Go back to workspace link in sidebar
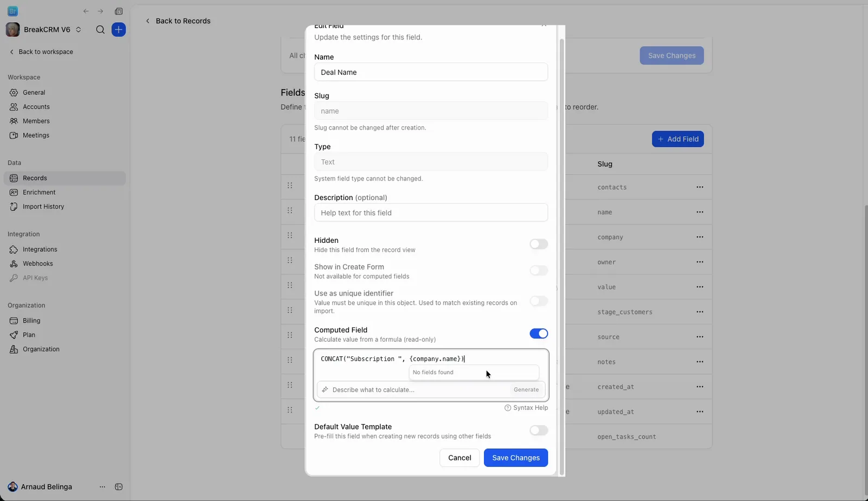 tap(41, 52)
